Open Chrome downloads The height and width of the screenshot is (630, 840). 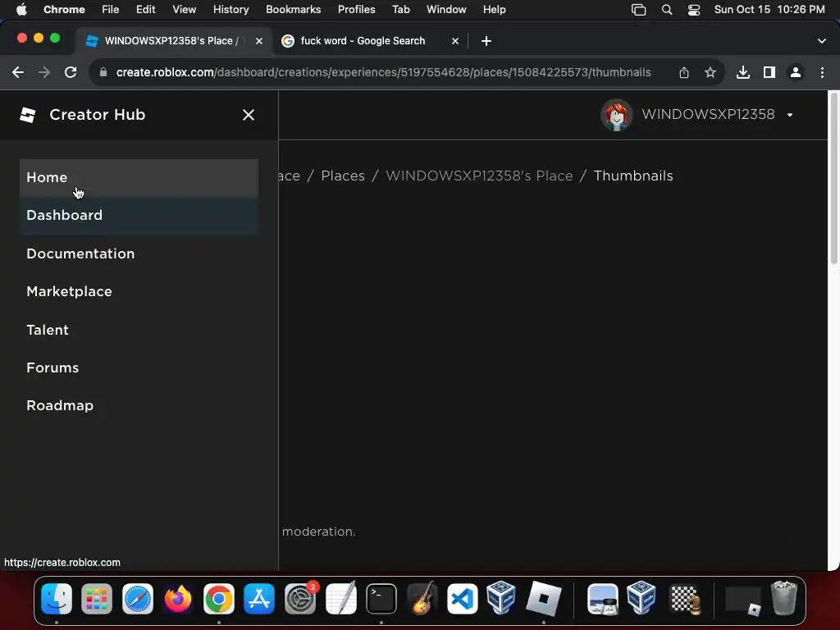[743, 72]
